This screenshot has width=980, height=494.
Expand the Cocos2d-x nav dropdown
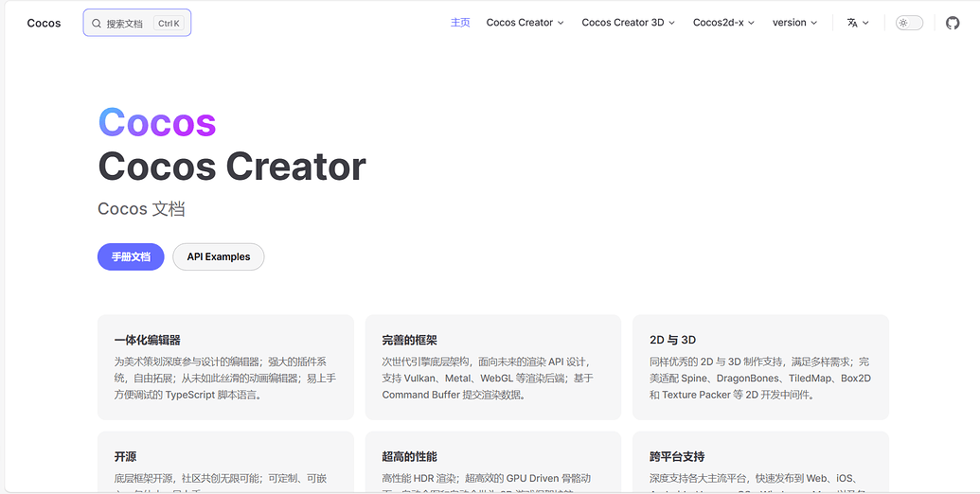(723, 23)
